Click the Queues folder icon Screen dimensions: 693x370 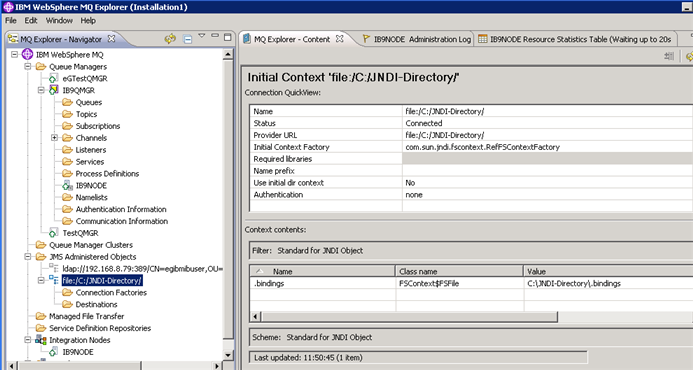(x=67, y=102)
